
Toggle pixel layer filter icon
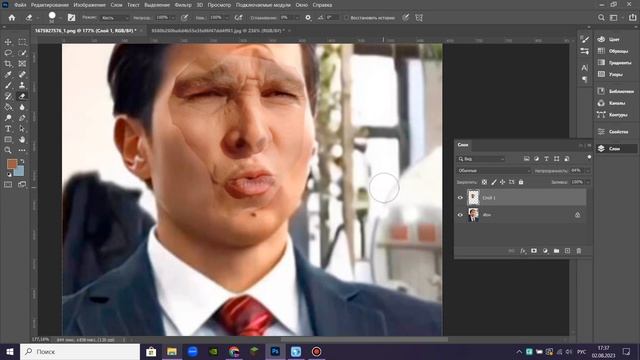(527, 159)
